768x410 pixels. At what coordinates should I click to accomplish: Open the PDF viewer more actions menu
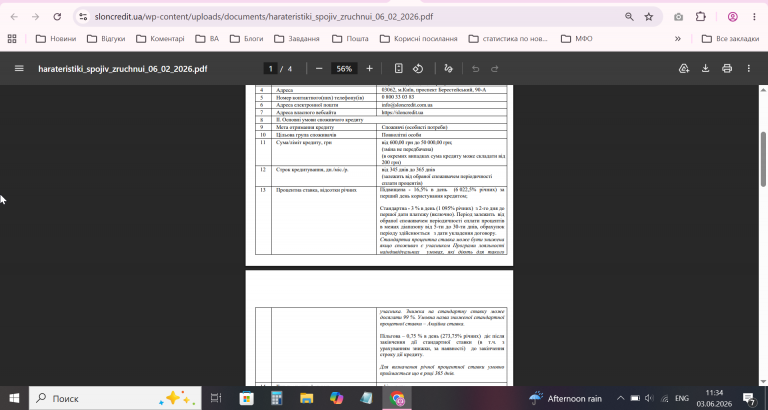pyautogui.click(x=748, y=69)
